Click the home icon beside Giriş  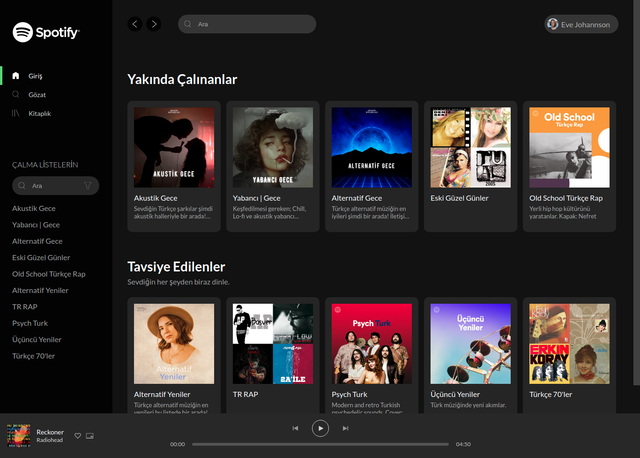pos(16,76)
